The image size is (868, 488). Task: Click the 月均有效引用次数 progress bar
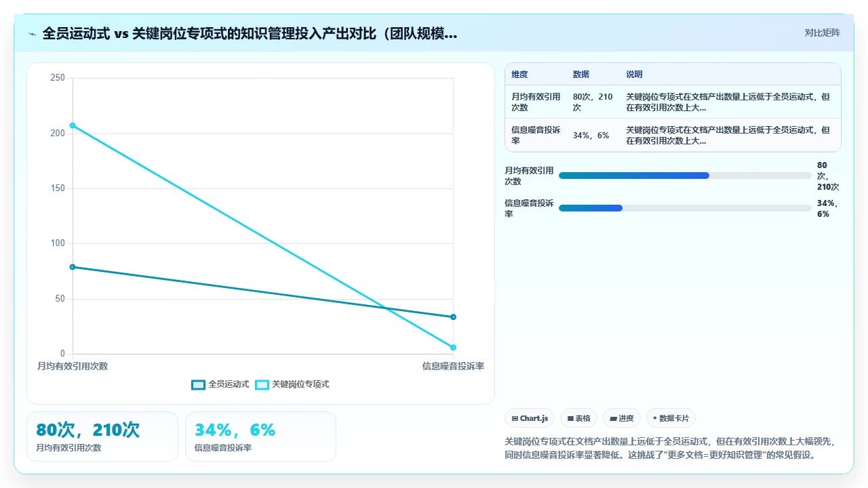coord(685,176)
